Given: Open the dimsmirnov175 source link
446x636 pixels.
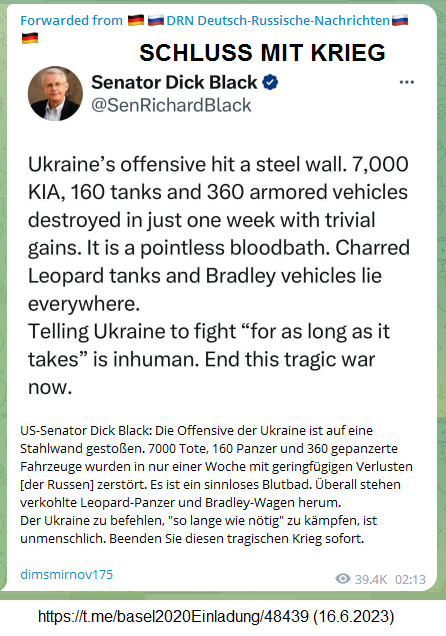Looking at the screenshot, I should pyautogui.click(x=66, y=574).
